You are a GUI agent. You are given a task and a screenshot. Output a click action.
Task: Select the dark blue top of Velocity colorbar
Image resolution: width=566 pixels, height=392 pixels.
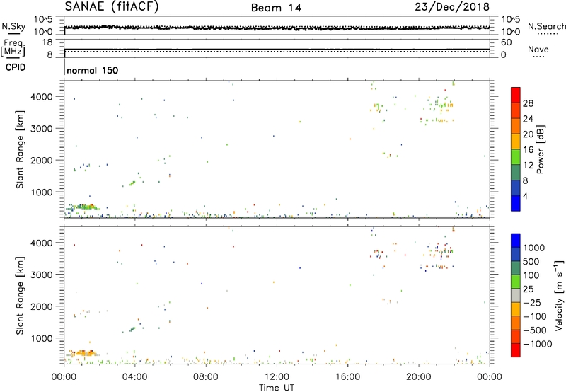click(x=516, y=240)
